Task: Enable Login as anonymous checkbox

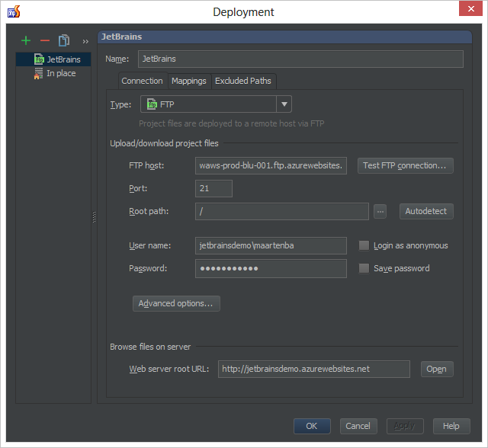Action: [364, 245]
